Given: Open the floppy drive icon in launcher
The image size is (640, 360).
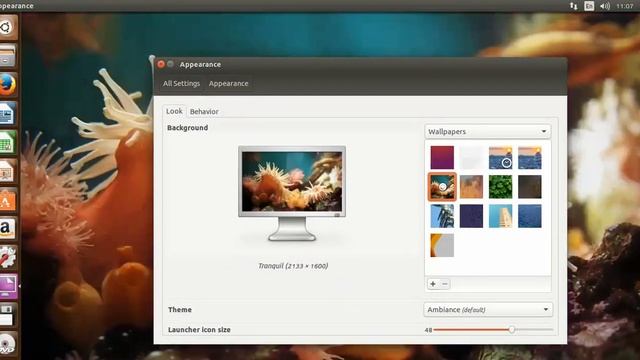Looking at the screenshot, I should click(x=7, y=315).
